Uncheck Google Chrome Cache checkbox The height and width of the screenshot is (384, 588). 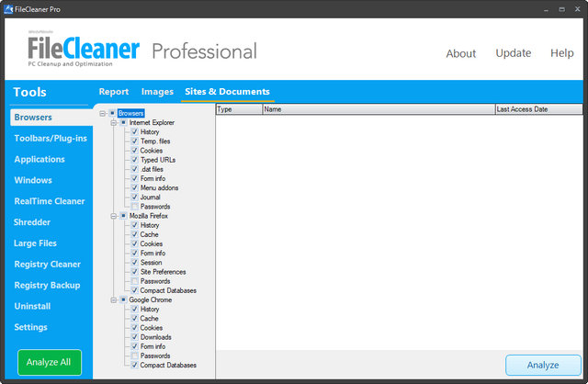coord(135,319)
